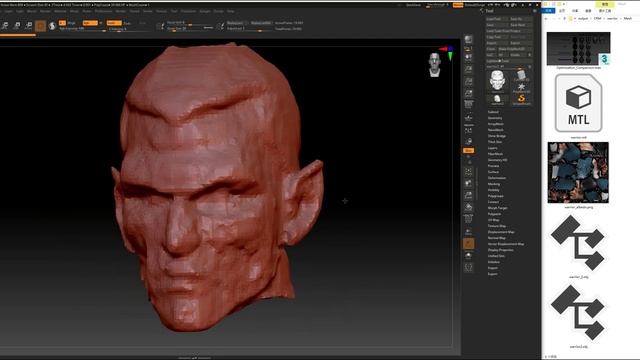Click the white sphere icon left of Mrgb
This screenshot has width=640, height=360.
point(52,26)
